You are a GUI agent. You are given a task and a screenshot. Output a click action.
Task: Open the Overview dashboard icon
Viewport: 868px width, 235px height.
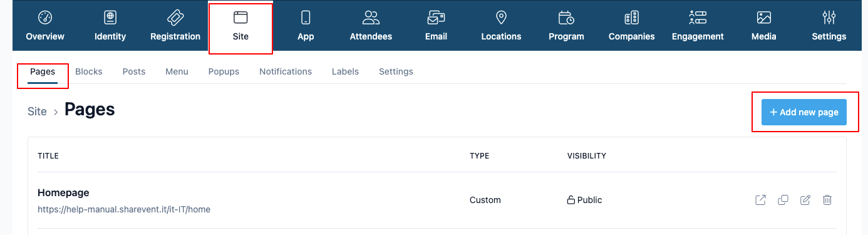click(45, 18)
